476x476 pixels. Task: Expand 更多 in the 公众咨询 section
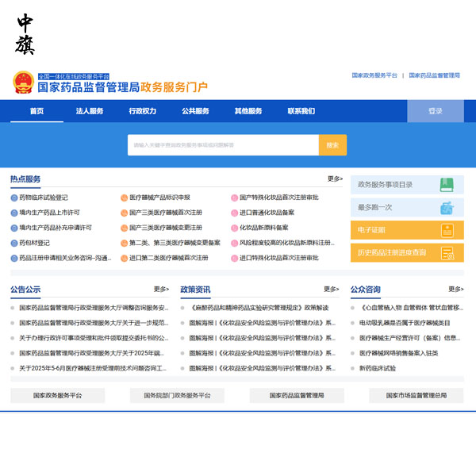455,290
